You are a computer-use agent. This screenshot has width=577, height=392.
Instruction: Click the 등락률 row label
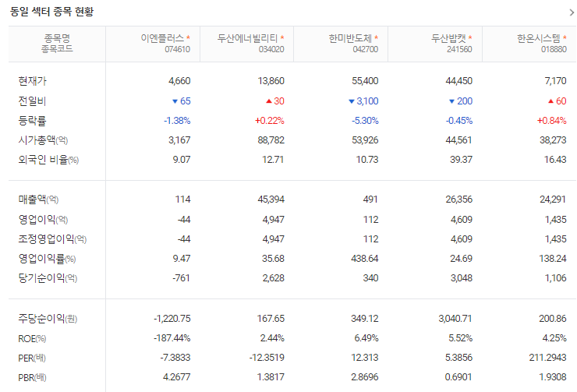[32, 121]
